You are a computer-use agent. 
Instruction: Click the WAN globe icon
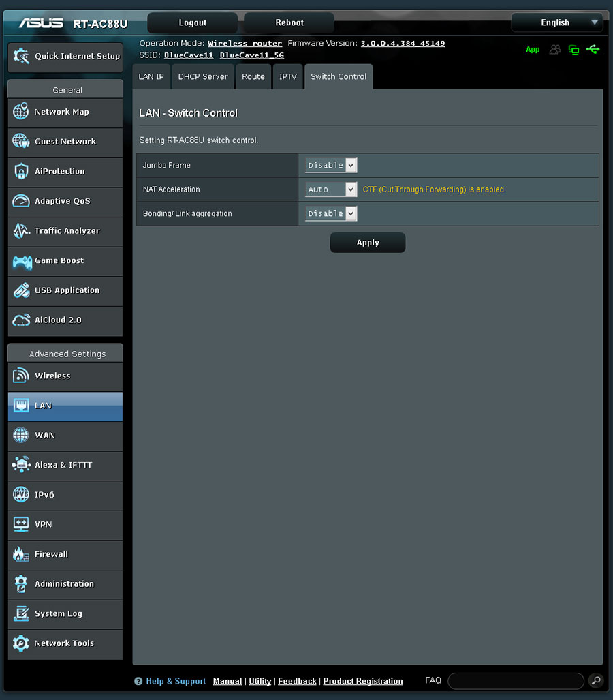20,435
